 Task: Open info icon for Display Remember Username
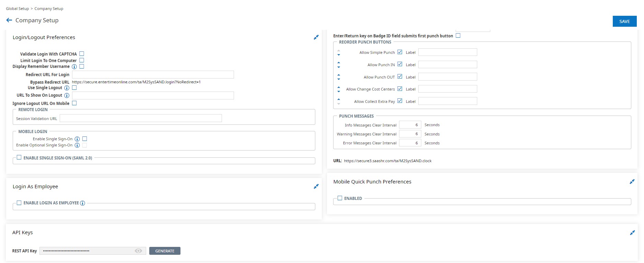coord(74,67)
